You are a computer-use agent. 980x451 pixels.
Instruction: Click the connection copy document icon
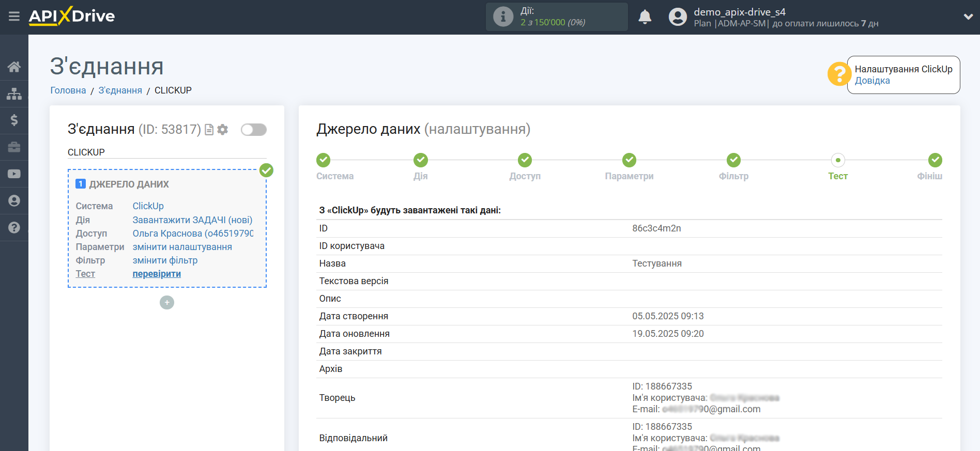click(x=209, y=130)
